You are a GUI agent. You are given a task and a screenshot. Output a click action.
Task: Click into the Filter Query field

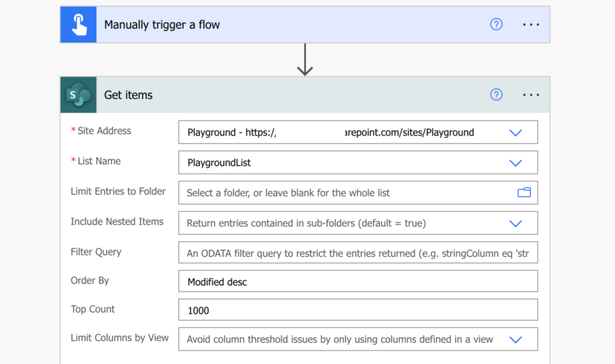357,253
